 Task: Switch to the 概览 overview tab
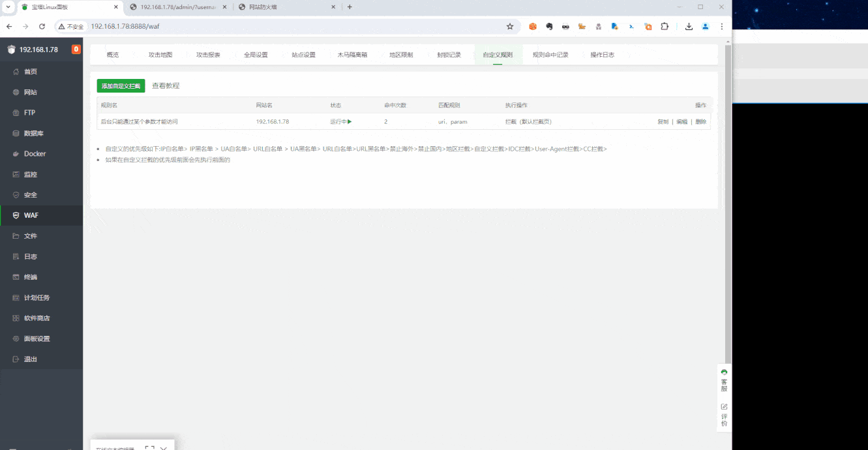[113, 55]
